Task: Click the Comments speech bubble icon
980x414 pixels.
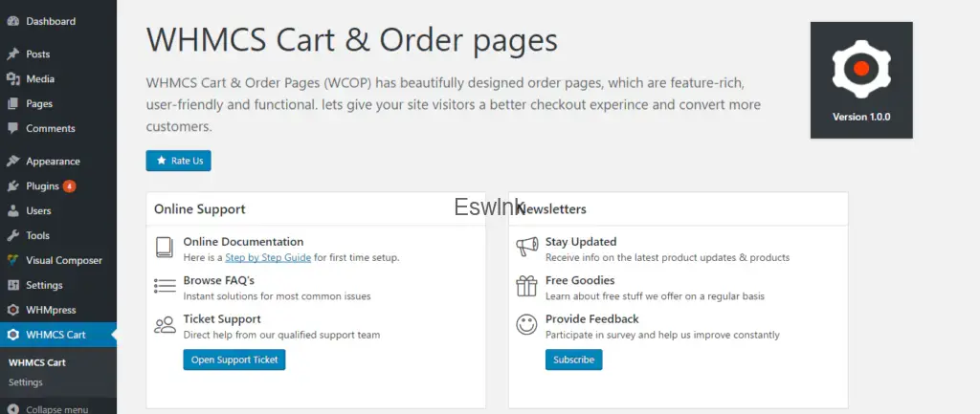Action: click(x=12, y=129)
